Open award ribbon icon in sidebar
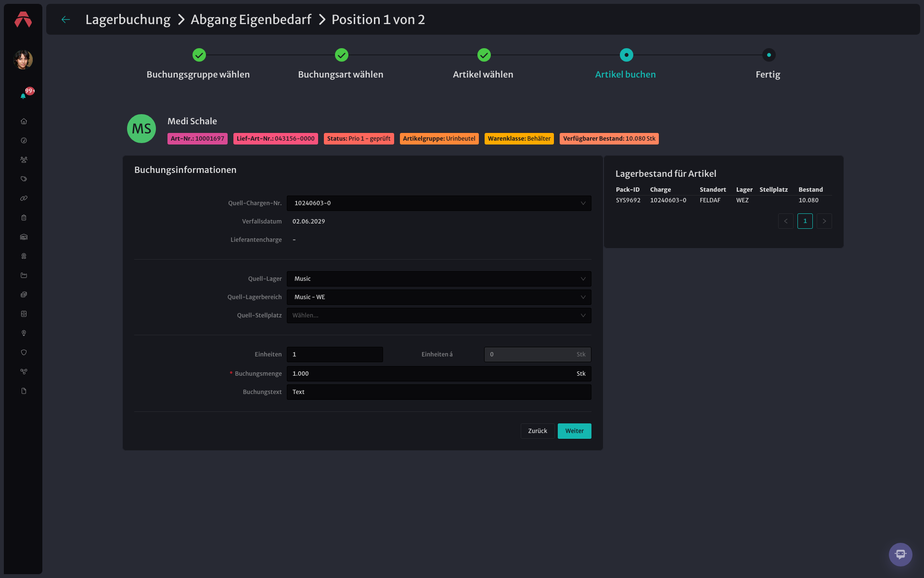Image resolution: width=924 pixels, height=578 pixels. (24, 256)
